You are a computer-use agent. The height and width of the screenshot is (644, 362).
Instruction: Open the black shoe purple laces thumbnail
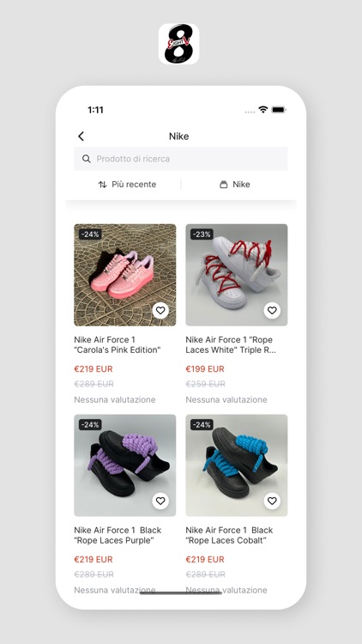[x=124, y=465]
